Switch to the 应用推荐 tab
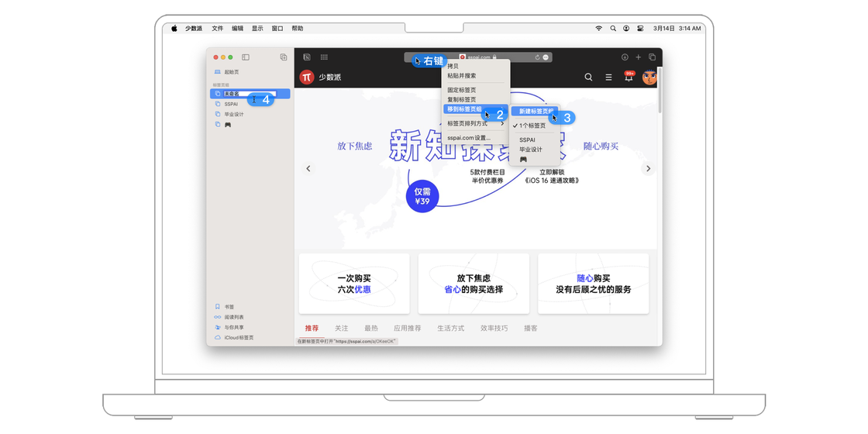The width and height of the screenshot is (868, 434). (x=408, y=329)
